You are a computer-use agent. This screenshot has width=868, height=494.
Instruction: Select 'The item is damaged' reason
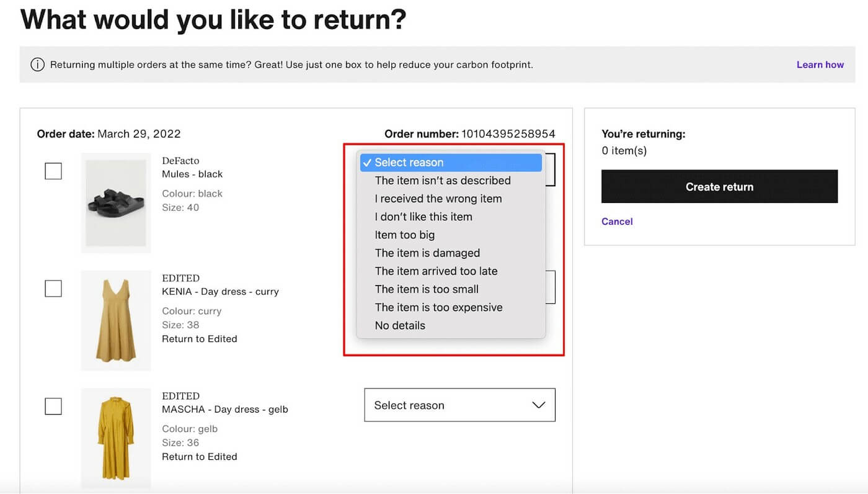point(427,253)
